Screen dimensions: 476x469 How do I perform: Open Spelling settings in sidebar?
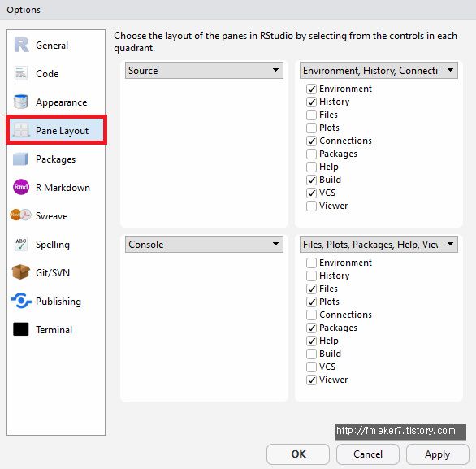point(56,245)
